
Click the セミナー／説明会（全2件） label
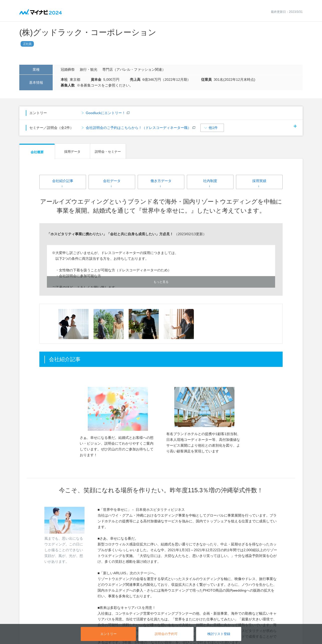tap(51, 128)
